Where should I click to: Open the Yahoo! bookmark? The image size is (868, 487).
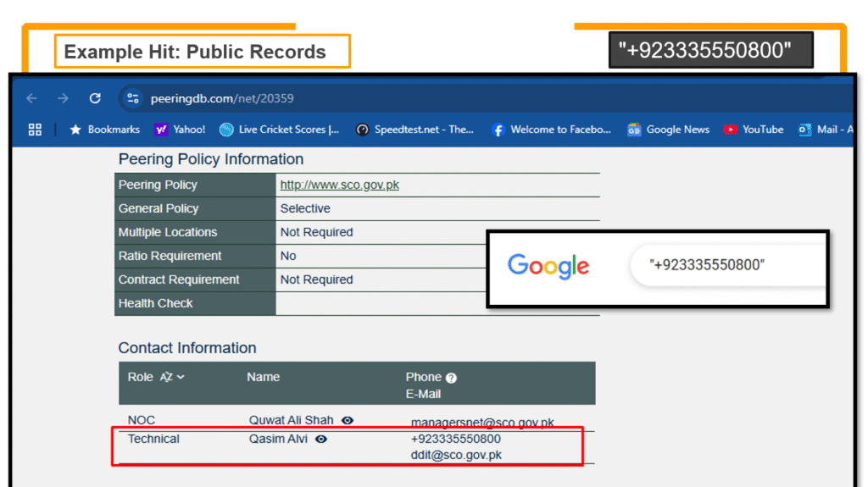pyautogui.click(x=180, y=130)
